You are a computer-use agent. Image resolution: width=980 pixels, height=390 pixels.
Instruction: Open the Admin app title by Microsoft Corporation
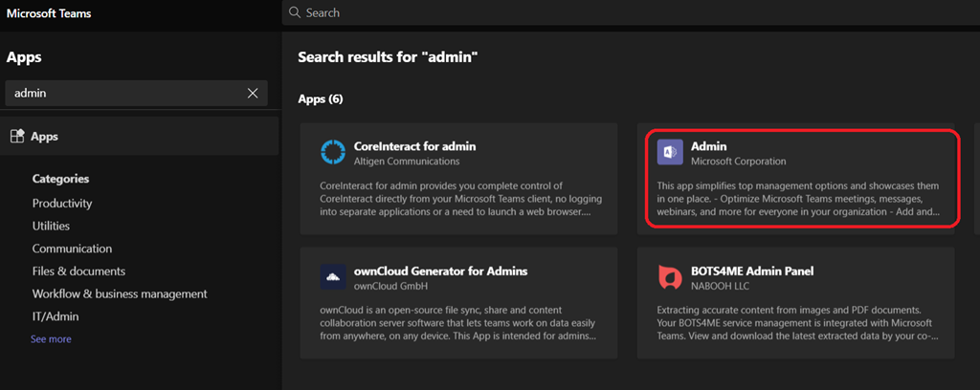tap(709, 146)
